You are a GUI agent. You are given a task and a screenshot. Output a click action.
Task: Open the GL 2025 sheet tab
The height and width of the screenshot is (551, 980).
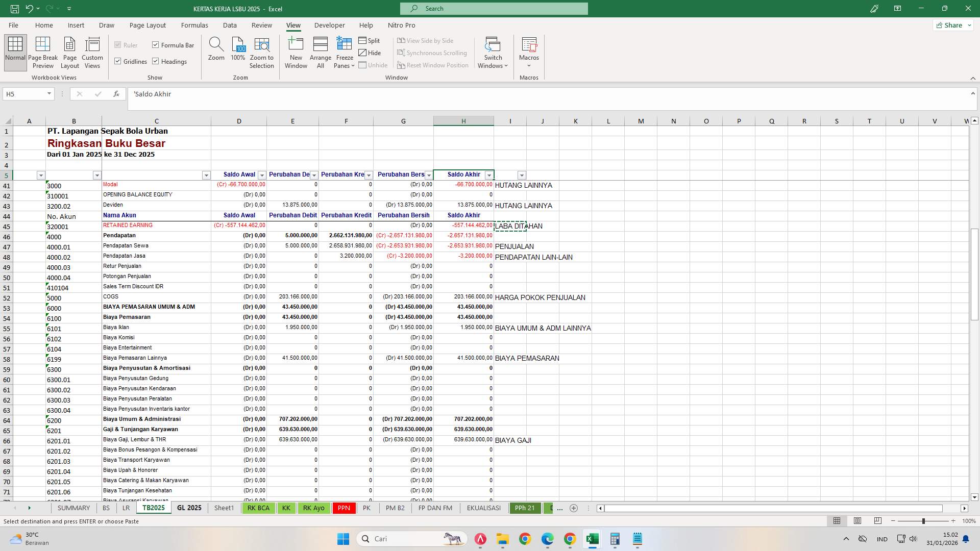point(189,508)
